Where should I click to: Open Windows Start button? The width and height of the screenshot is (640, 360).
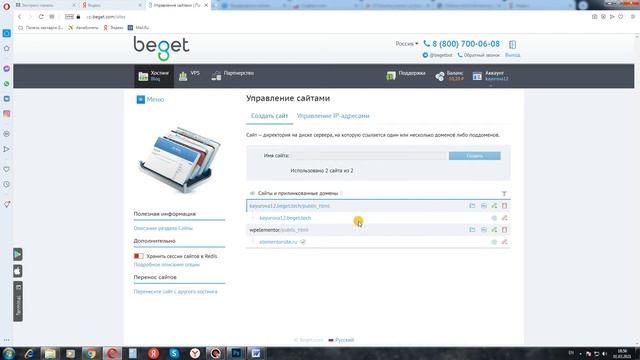pos(8,353)
